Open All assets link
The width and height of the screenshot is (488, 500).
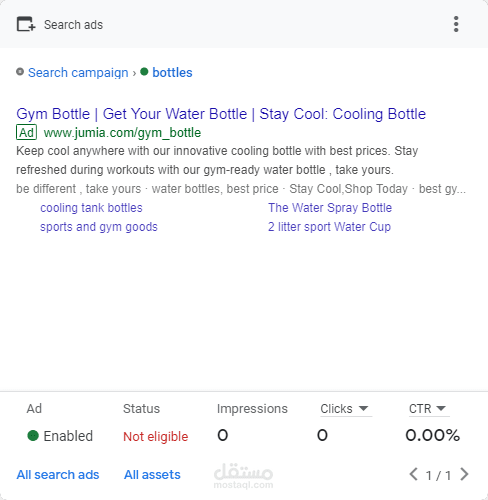pyautogui.click(x=152, y=475)
